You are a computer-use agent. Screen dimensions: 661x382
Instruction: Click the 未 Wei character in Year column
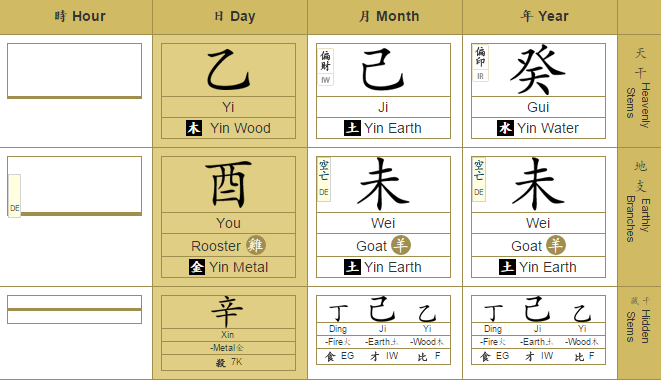click(538, 184)
